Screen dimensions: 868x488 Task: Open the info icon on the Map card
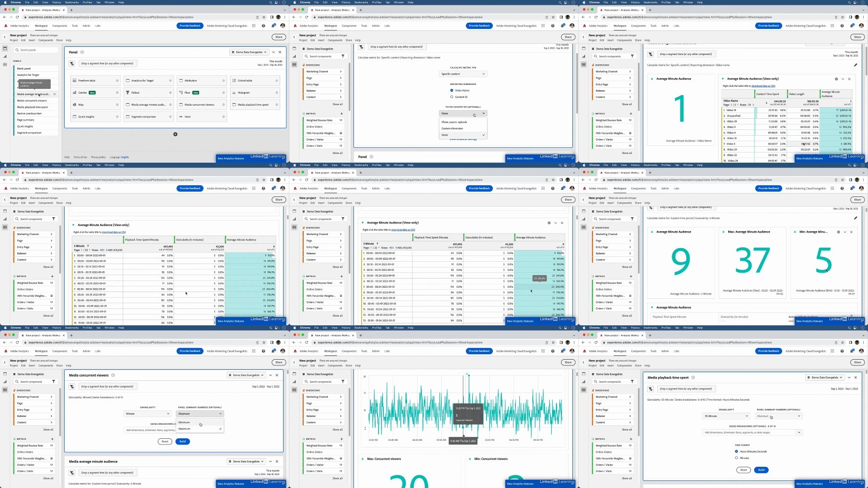[117, 104]
